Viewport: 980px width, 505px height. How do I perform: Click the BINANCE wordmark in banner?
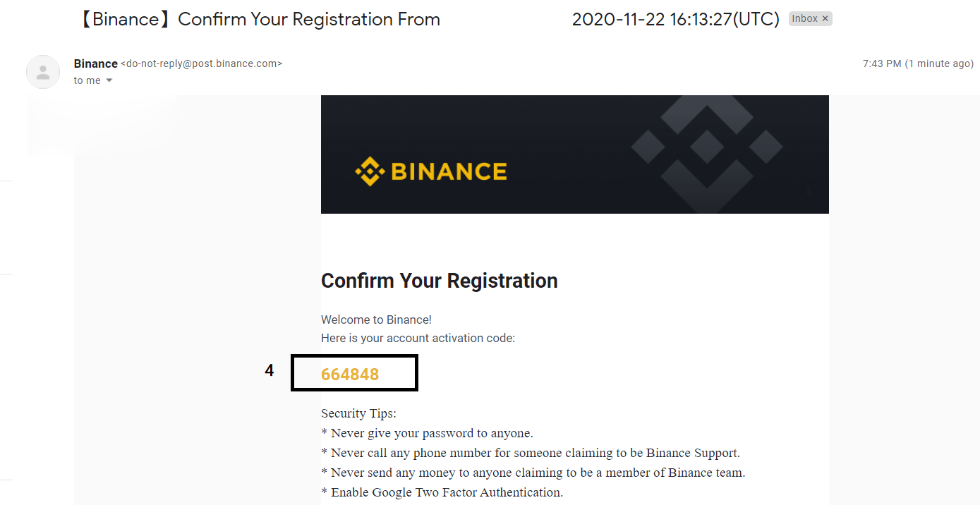tap(449, 171)
